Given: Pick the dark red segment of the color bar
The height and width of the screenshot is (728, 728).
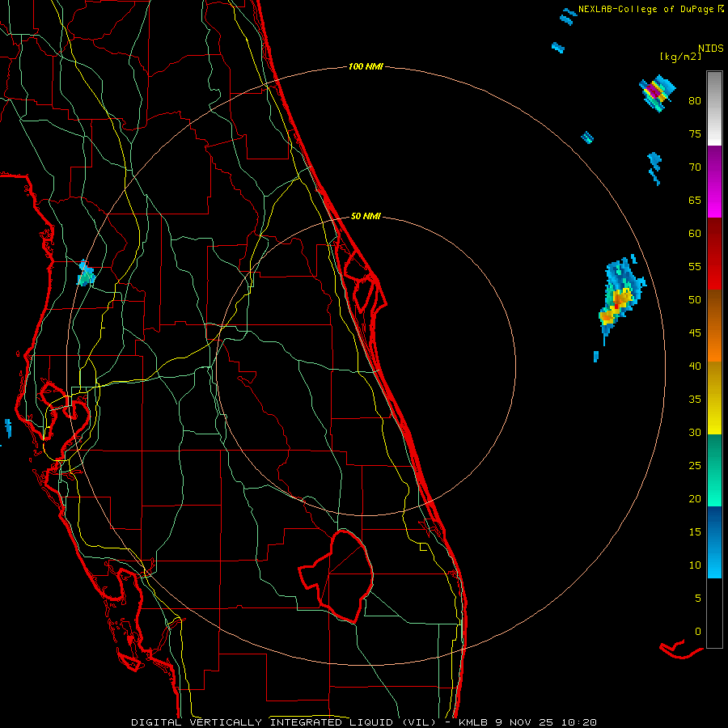Looking at the screenshot, I should pyautogui.click(x=714, y=253).
